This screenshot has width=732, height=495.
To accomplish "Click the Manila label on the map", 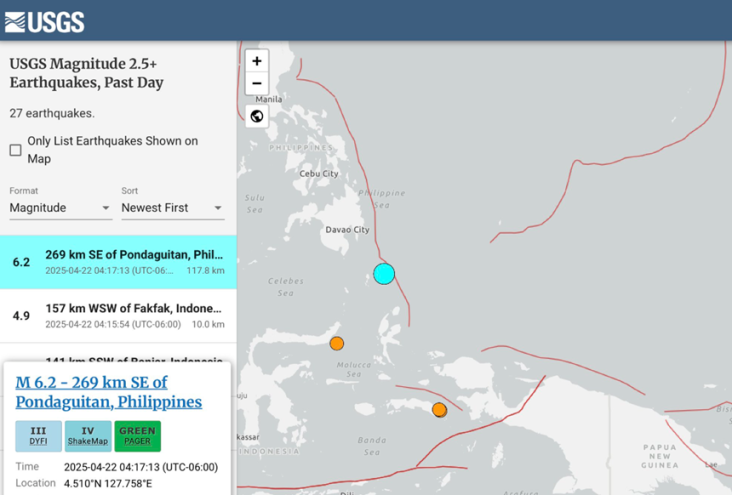I will (269, 100).
